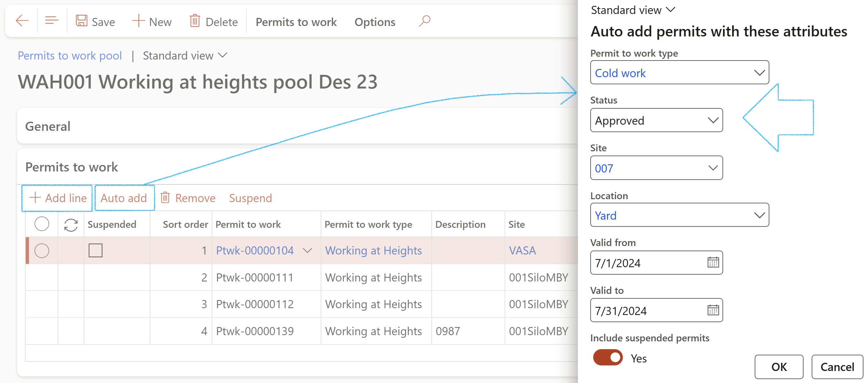The height and width of the screenshot is (383, 868).
Task: Click plus icon on Add line
Action: pos(35,198)
